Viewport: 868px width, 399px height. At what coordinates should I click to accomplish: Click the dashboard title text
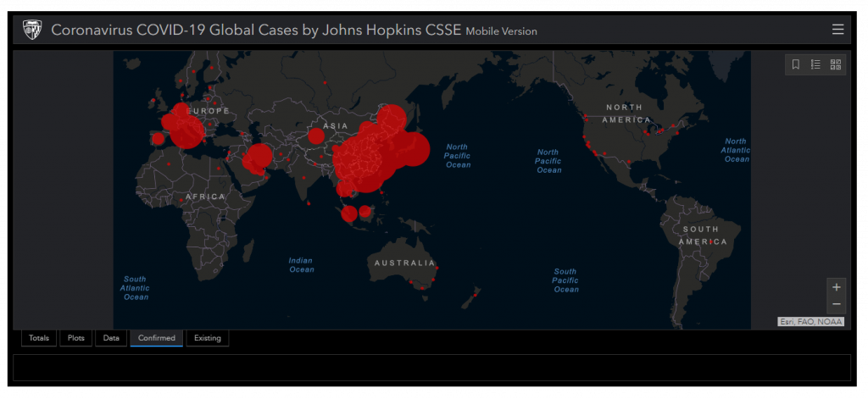256,30
